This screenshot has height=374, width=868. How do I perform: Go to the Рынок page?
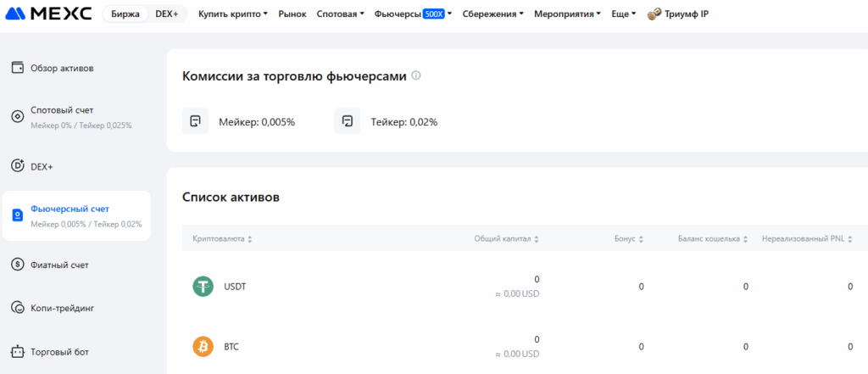[292, 14]
